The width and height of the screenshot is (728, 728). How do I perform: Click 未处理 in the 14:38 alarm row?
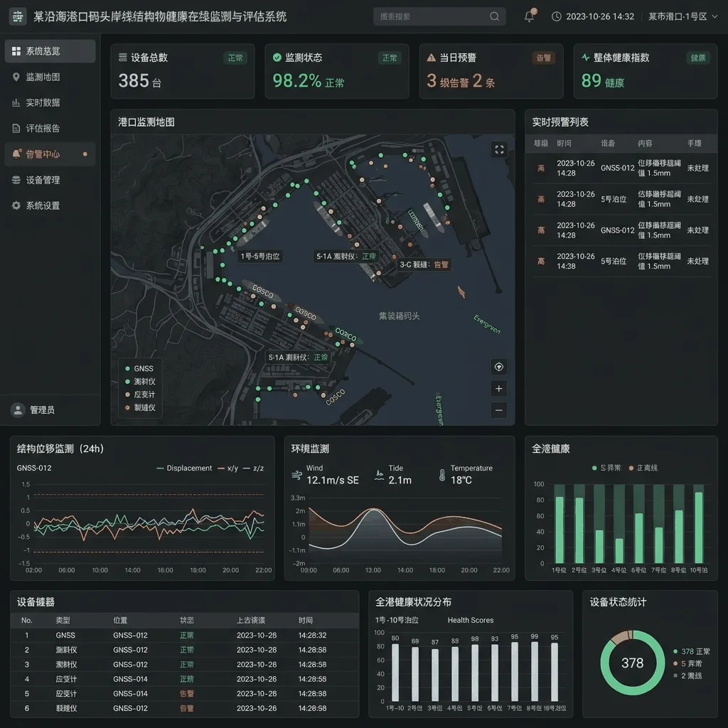tap(698, 261)
